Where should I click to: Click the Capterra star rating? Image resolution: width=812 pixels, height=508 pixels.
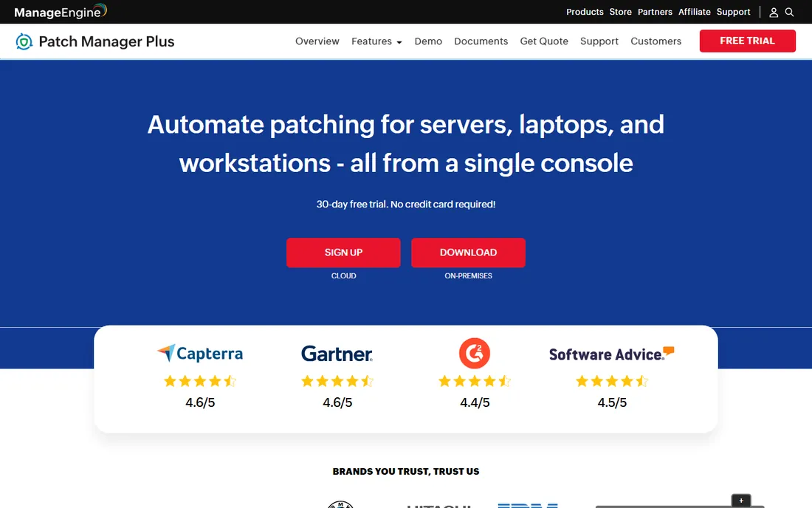pos(200,382)
